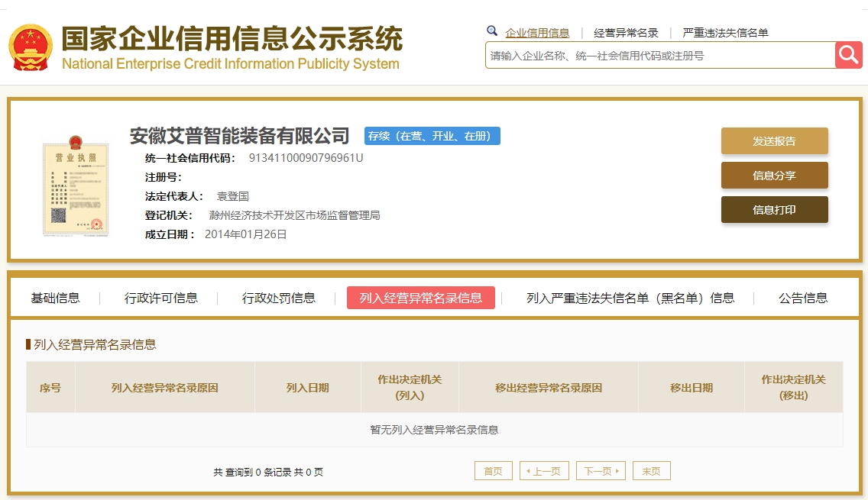Viewport: 868px width, 500px height.
Task: Focus the enterprise name search field
Action: click(x=660, y=55)
